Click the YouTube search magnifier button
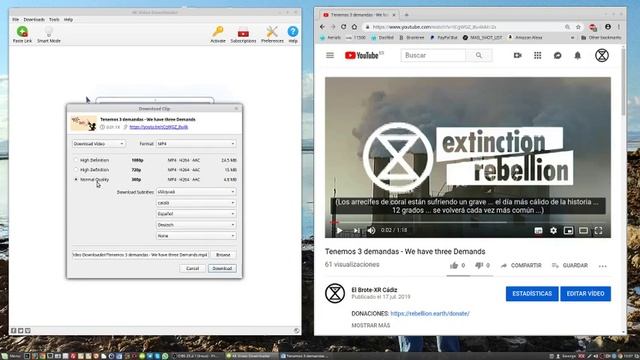Screen dimensions: 640x360 click(x=479, y=55)
